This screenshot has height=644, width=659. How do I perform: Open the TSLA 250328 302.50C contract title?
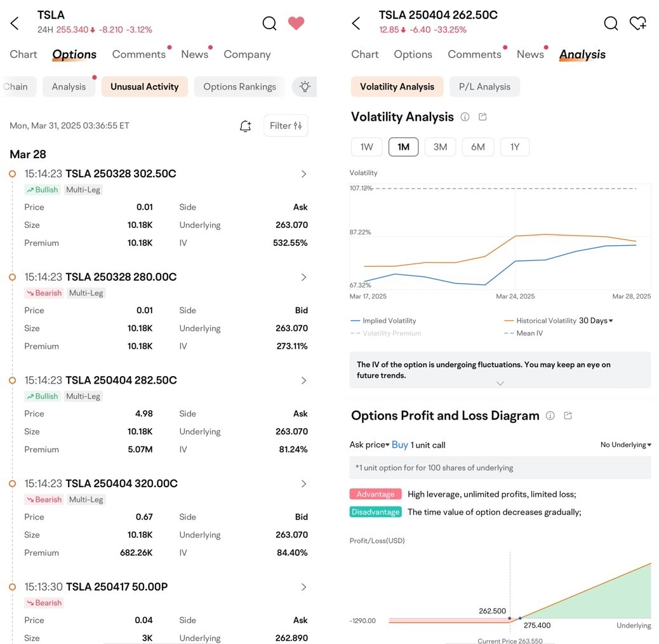point(121,173)
